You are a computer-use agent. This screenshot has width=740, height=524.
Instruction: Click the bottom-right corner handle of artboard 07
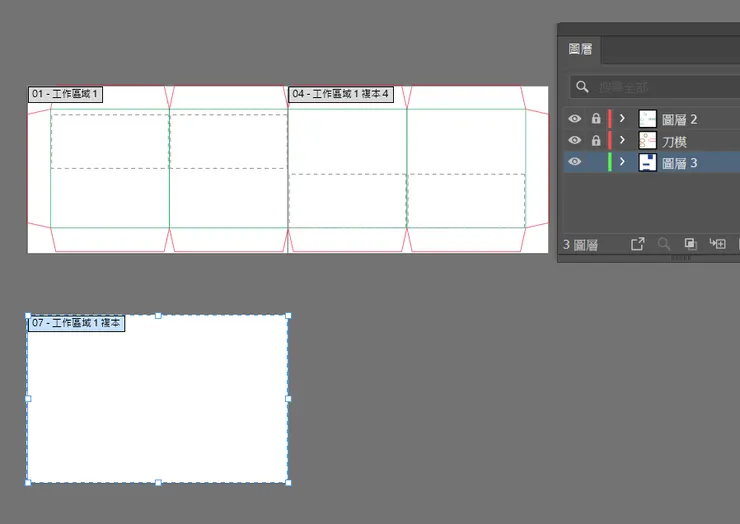tap(288, 482)
